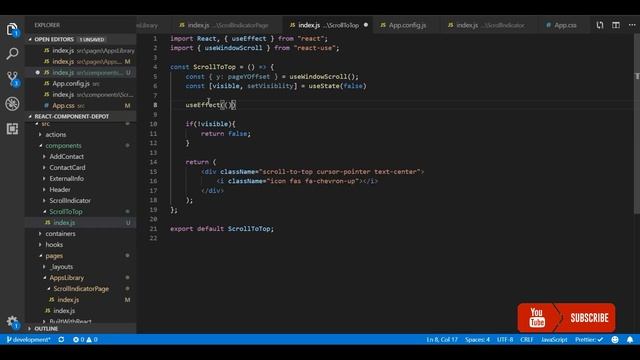Open the editor More Actions menu

pos(632,25)
